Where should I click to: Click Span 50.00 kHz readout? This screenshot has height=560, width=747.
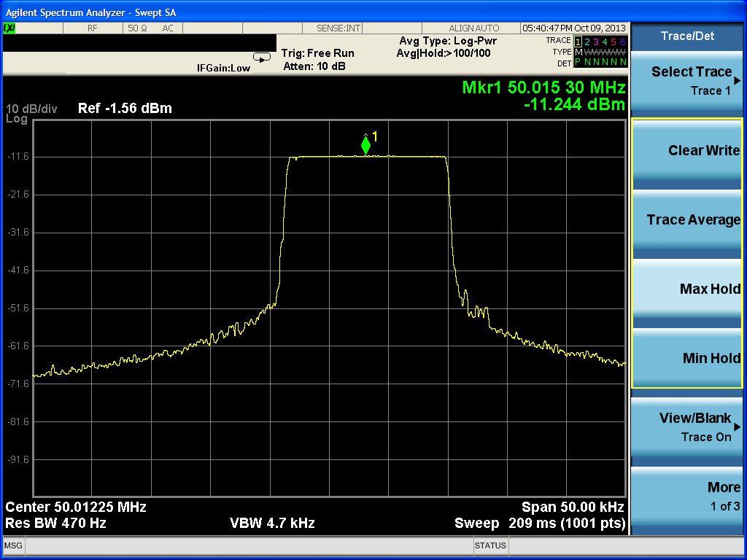[573, 507]
